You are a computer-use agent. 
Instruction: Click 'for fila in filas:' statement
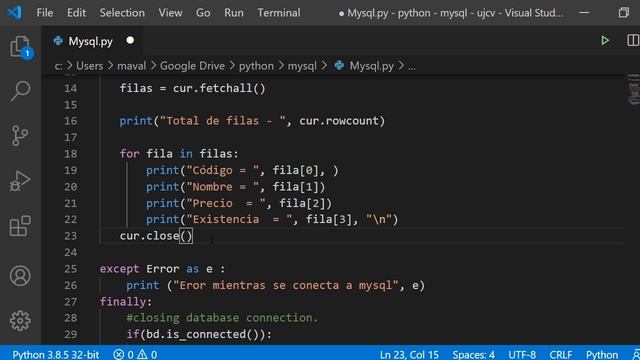[x=179, y=154]
